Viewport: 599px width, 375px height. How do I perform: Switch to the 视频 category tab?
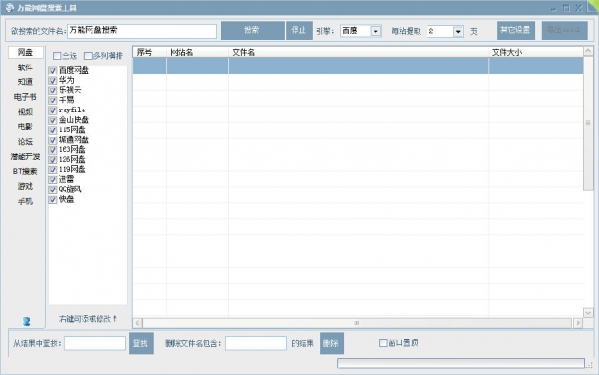pos(25,112)
